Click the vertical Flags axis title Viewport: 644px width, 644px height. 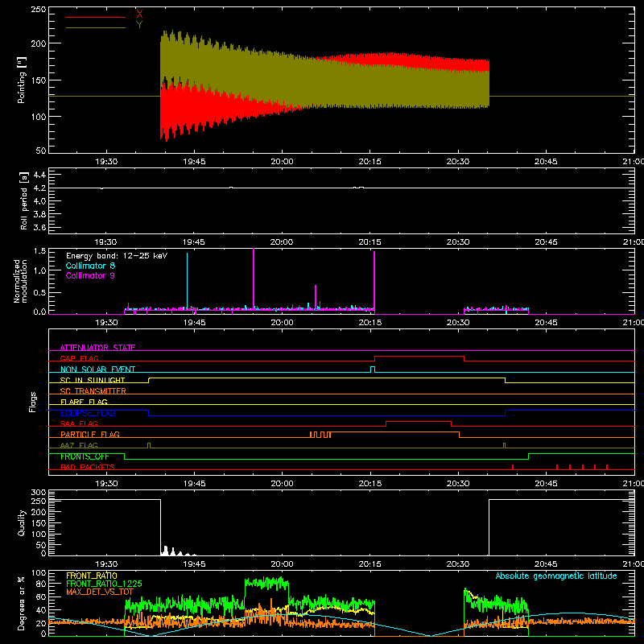32,402
